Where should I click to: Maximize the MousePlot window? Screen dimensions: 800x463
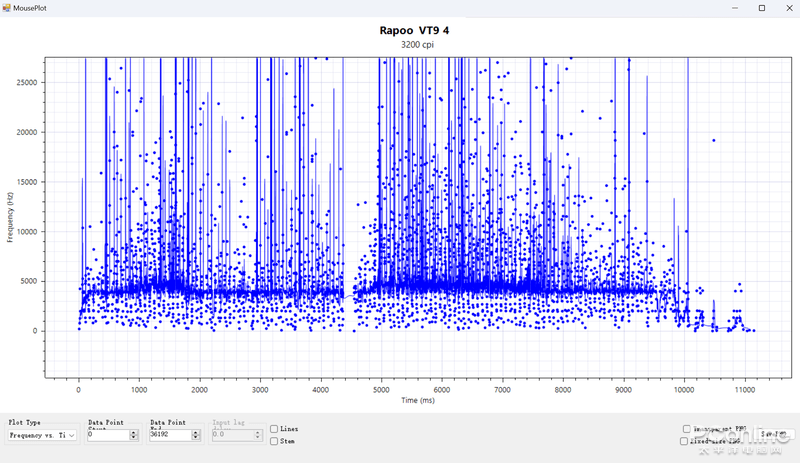pyautogui.click(x=761, y=8)
